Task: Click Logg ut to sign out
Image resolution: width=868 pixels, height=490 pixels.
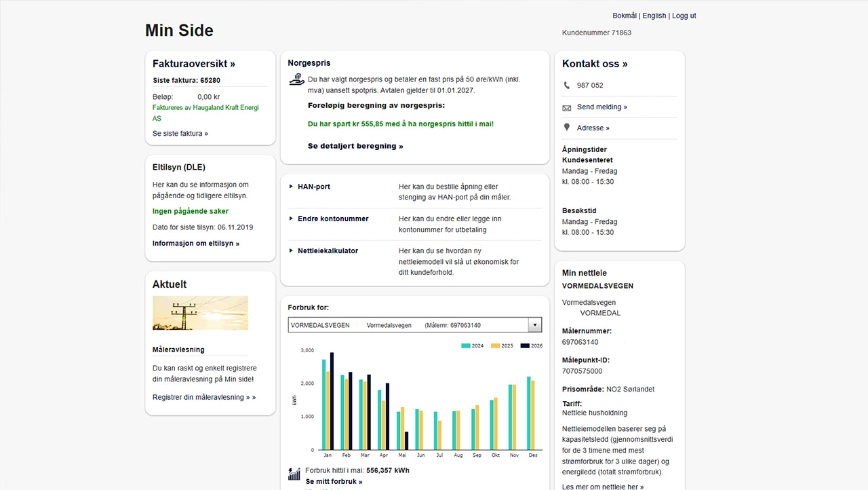Action: point(684,16)
